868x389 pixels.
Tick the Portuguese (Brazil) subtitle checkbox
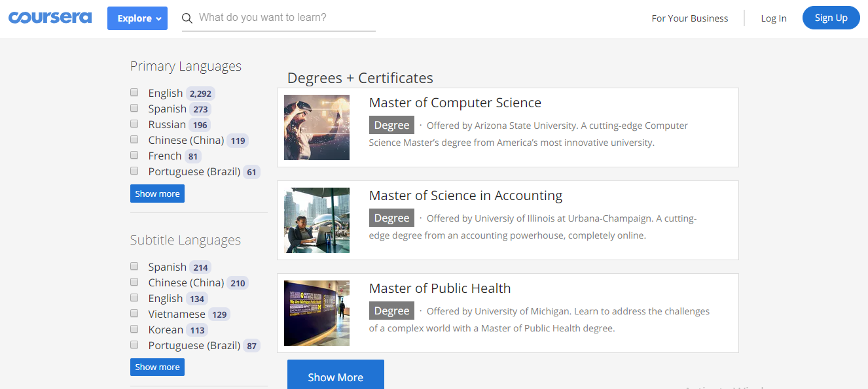click(x=134, y=345)
